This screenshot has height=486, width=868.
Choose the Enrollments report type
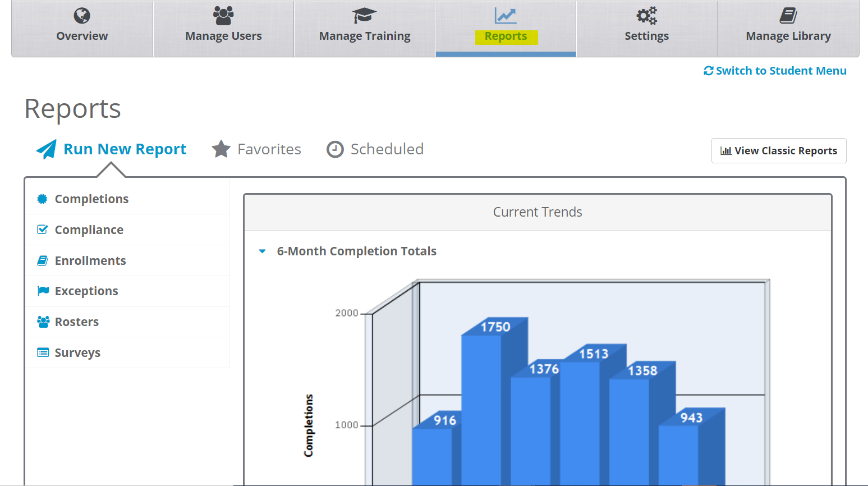tap(127, 260)
